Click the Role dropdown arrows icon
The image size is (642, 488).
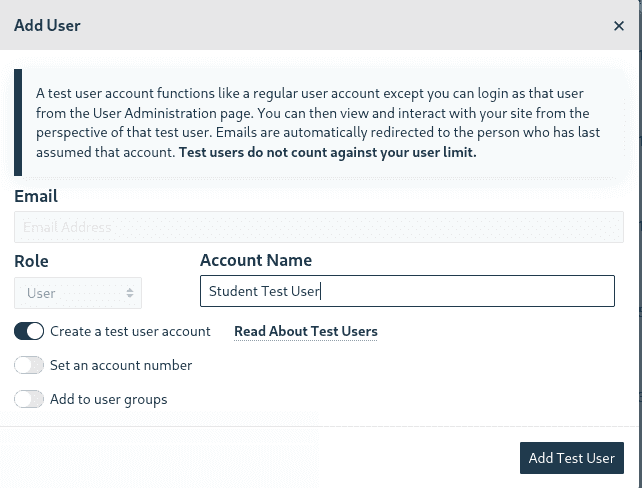130,293
